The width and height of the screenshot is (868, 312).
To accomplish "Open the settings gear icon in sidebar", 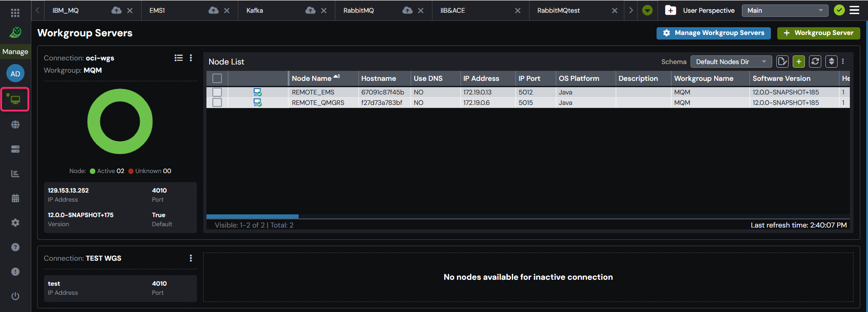I will tap(15, 223).
